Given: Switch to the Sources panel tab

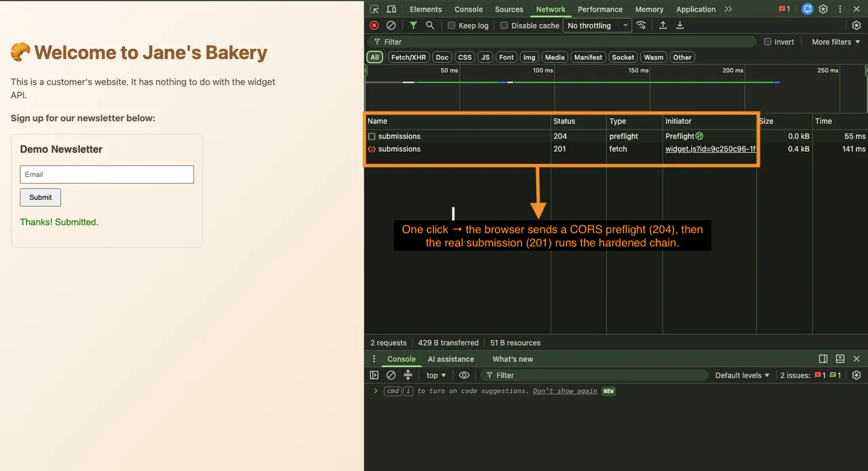Looking at the screenshot, I should coord(509,9).
